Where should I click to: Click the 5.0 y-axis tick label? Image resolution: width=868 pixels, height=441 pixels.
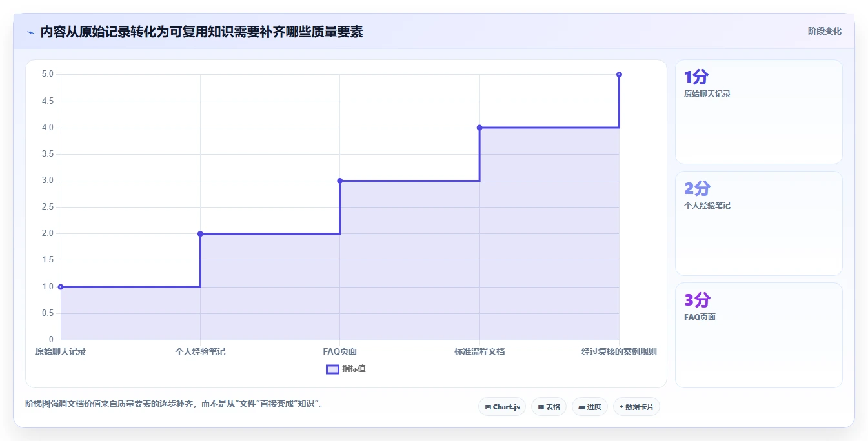48,74
